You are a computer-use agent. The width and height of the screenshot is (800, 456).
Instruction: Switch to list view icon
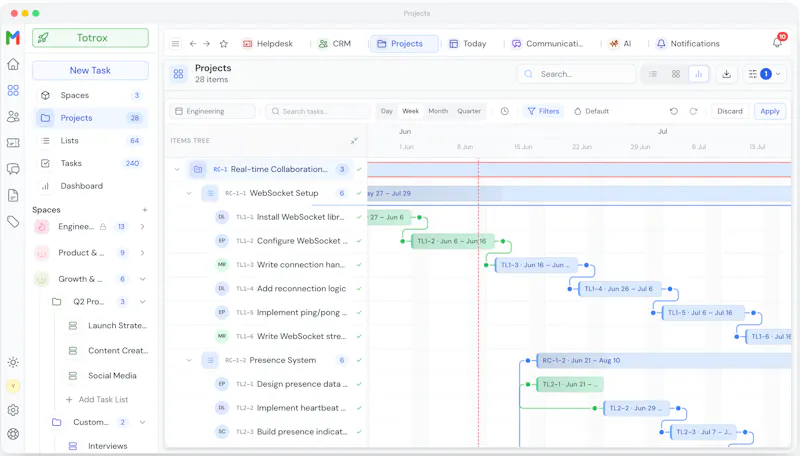(x=653, y=74)
